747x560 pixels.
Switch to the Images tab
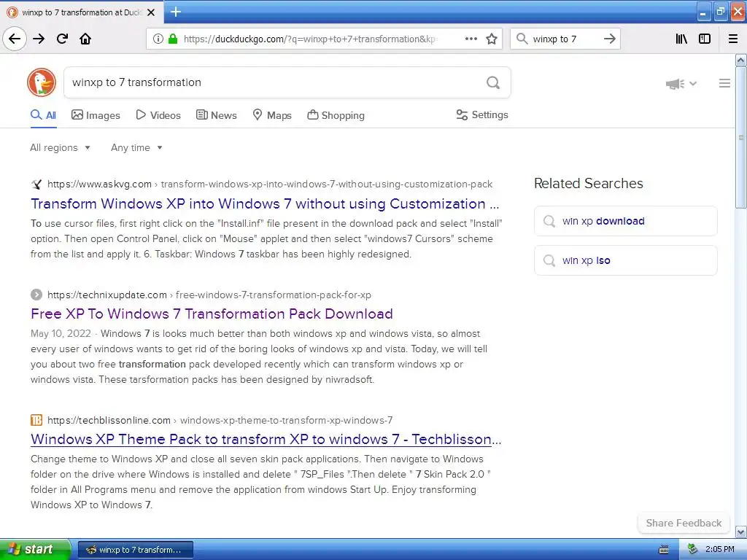(96, 115)
